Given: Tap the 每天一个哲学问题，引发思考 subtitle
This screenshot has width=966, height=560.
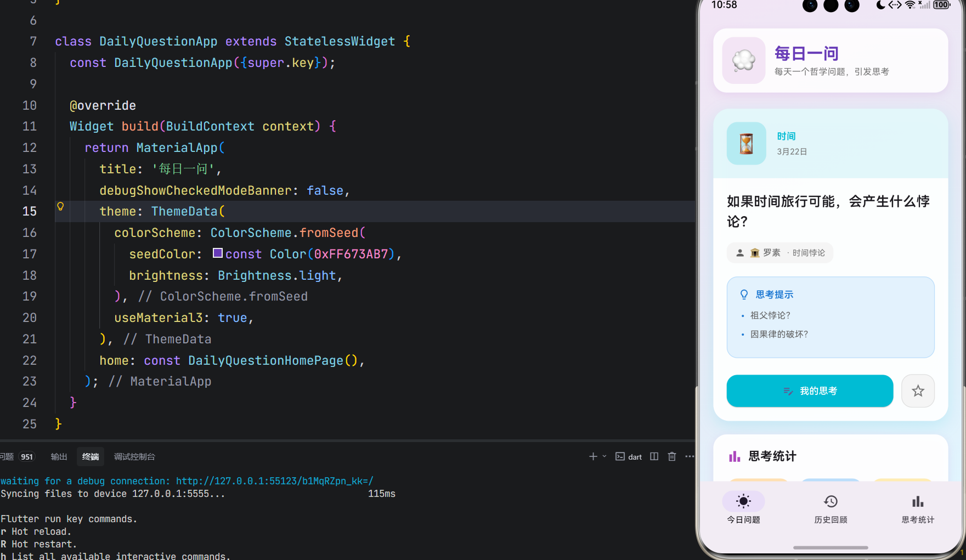Looking at the screenshot, I should [x=832, y=72].
